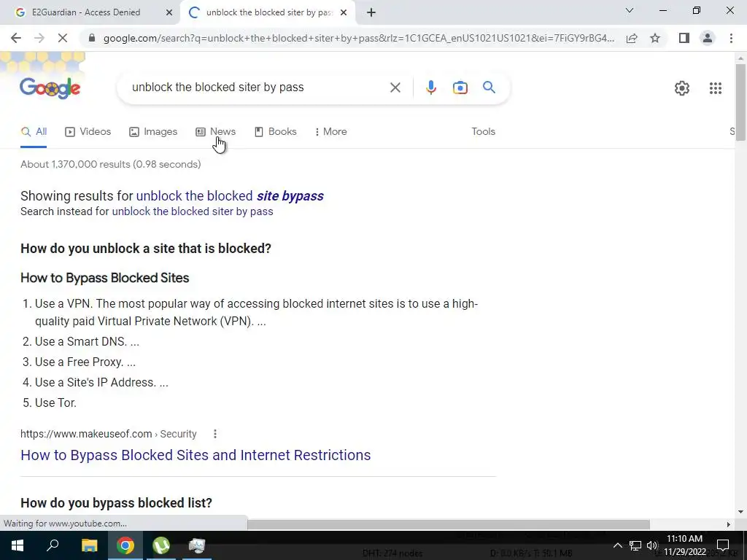
Task: Open Chrome side panel
Action: [684, 38]
